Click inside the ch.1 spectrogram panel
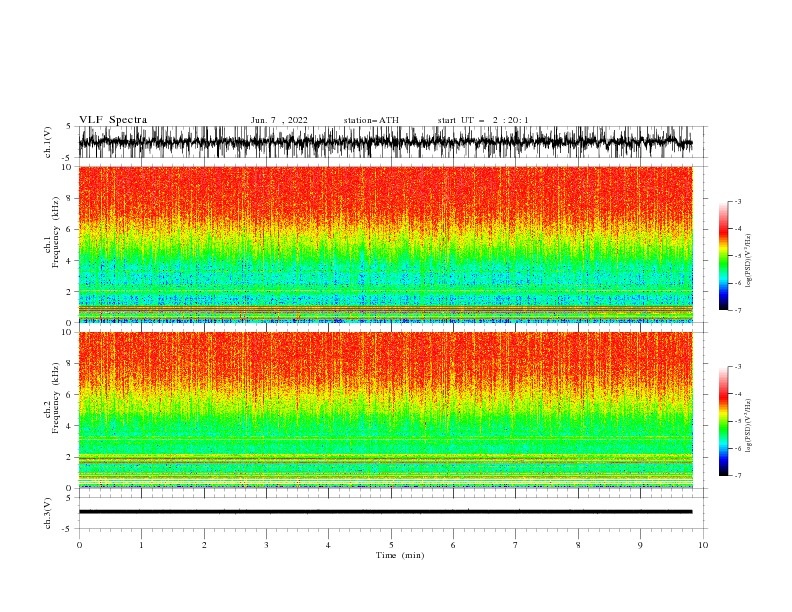The height and width of the screenshot is (612, 792). point(385,244)
